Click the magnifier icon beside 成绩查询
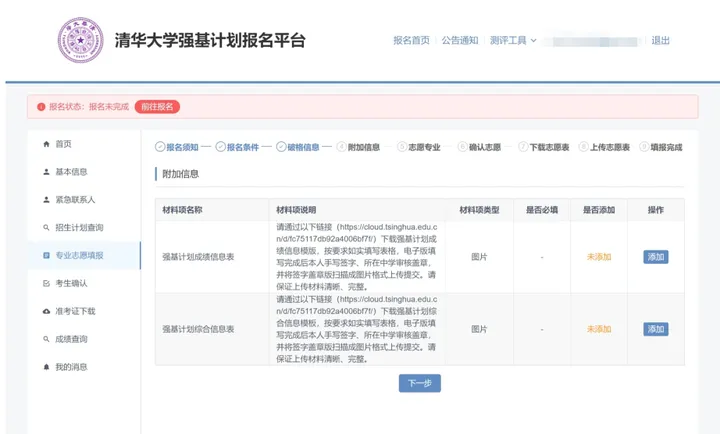The height and width of the screenshot is (434, 720). (46, 339)
